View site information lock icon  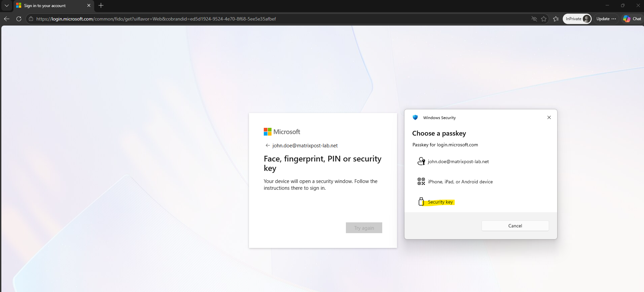pyautogui.click(x=31, y=19)
